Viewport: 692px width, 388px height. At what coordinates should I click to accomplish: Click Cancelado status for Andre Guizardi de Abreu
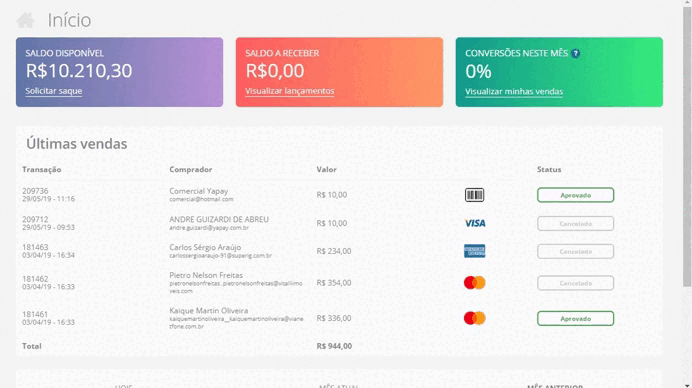pyautogui.click(x=575, y=224)
